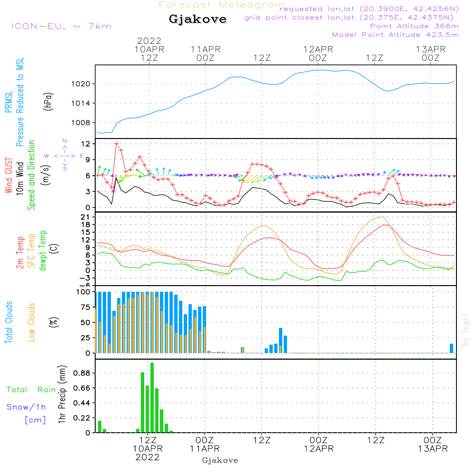Click the 'Total Rain' green label
This screenshot has height=476, width=476.
coord(32,390)
